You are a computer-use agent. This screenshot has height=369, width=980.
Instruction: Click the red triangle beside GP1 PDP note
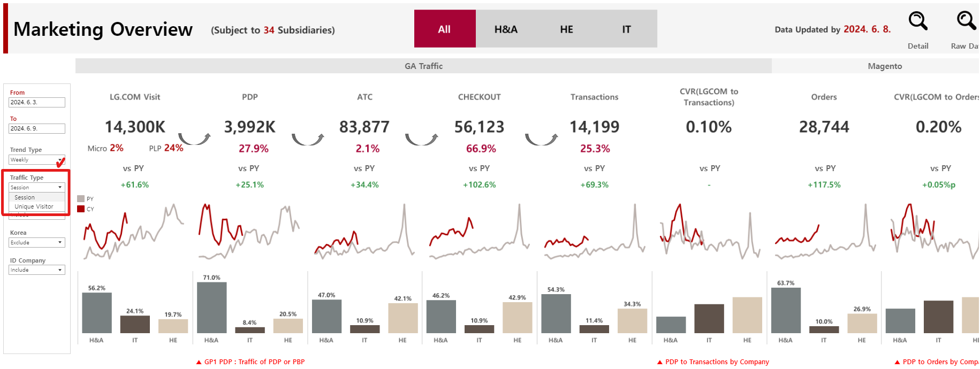(199, 362)
